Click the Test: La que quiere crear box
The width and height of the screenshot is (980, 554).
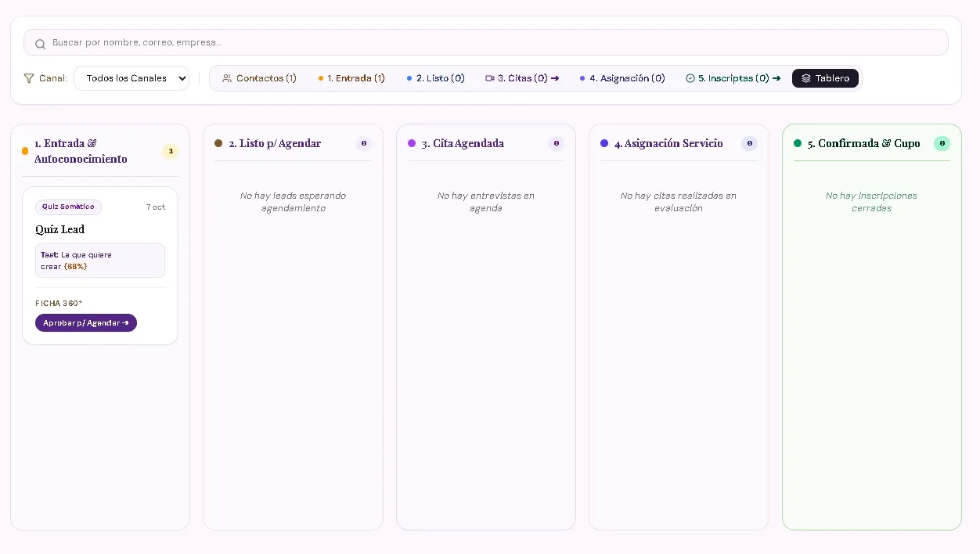[100, 261]
